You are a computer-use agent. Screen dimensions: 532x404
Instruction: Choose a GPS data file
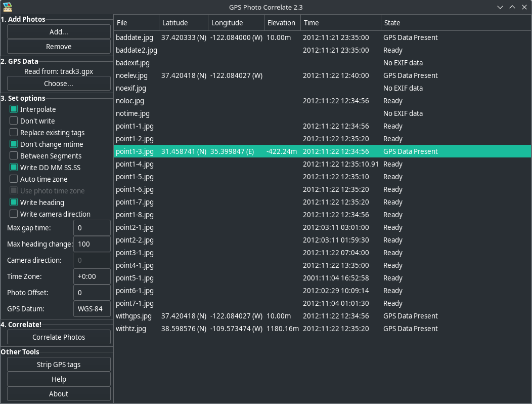click(59, 84)
